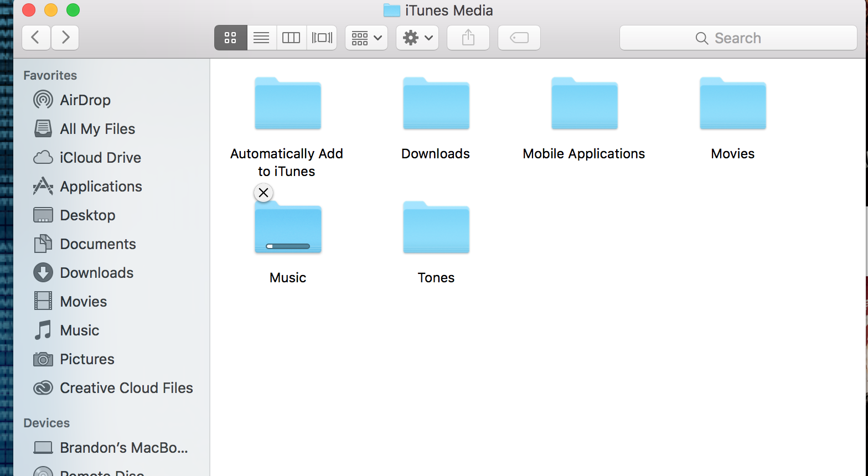Click the Share toolbar button
The image size is (868, 476).
tap(468, 38)
